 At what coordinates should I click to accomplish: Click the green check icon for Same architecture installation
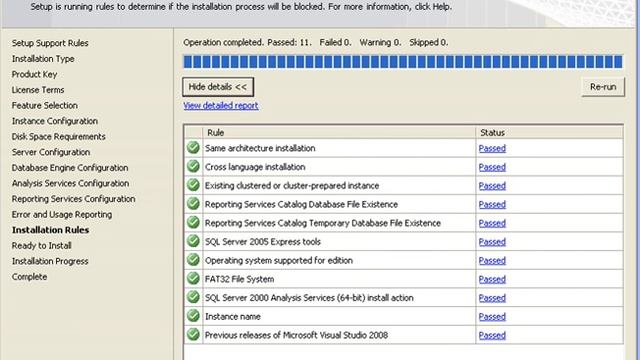tap(193, 147)
